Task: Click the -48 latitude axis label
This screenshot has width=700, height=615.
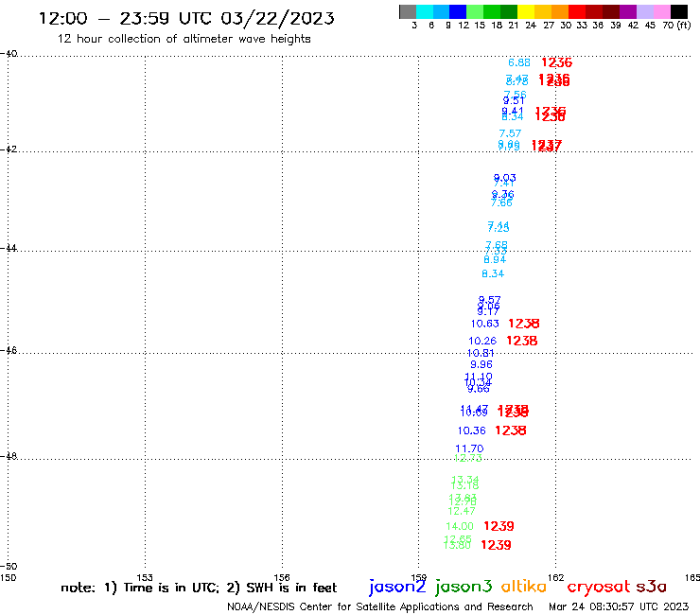Action: 9,456
